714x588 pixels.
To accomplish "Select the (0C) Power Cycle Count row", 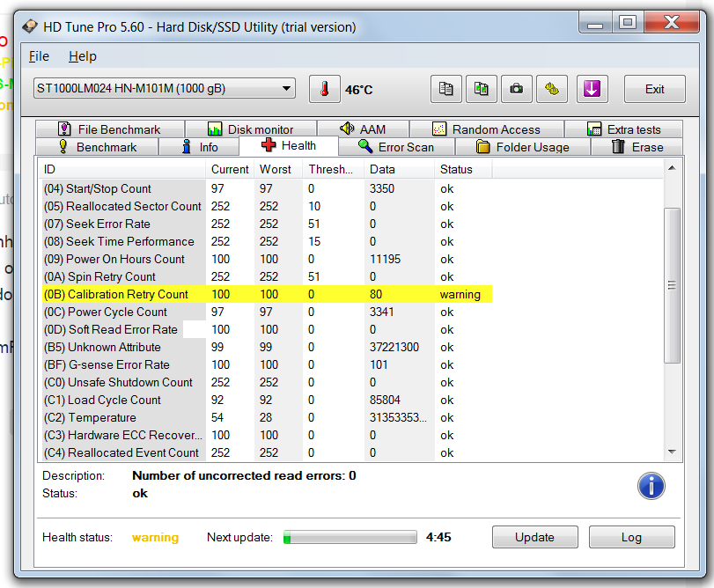I will [266, 312].
